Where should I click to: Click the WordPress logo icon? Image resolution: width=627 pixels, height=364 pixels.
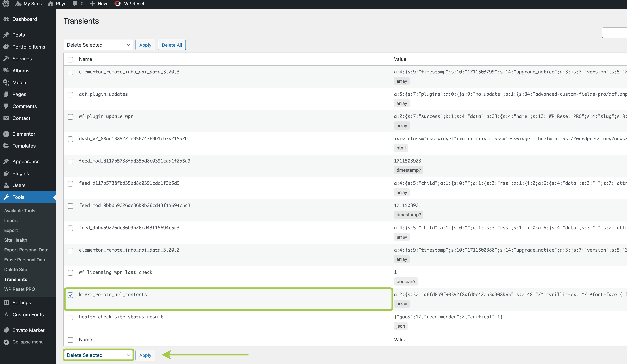(6, 4)
